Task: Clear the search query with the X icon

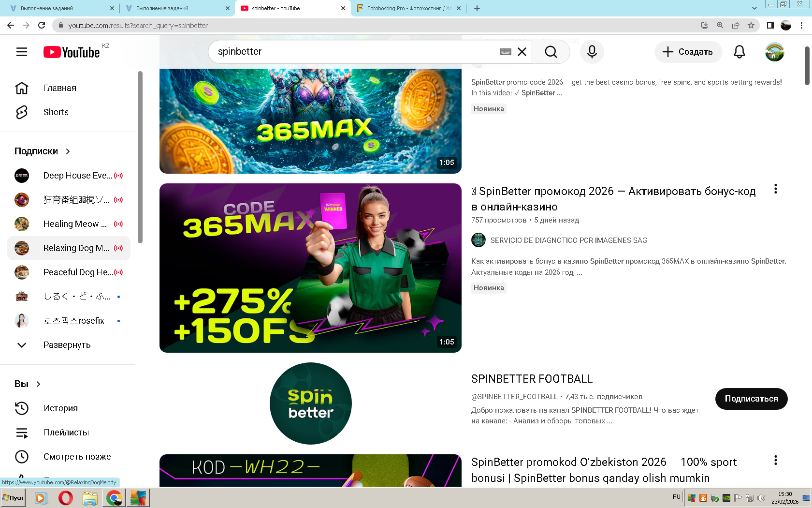Action: coord(522,52)
